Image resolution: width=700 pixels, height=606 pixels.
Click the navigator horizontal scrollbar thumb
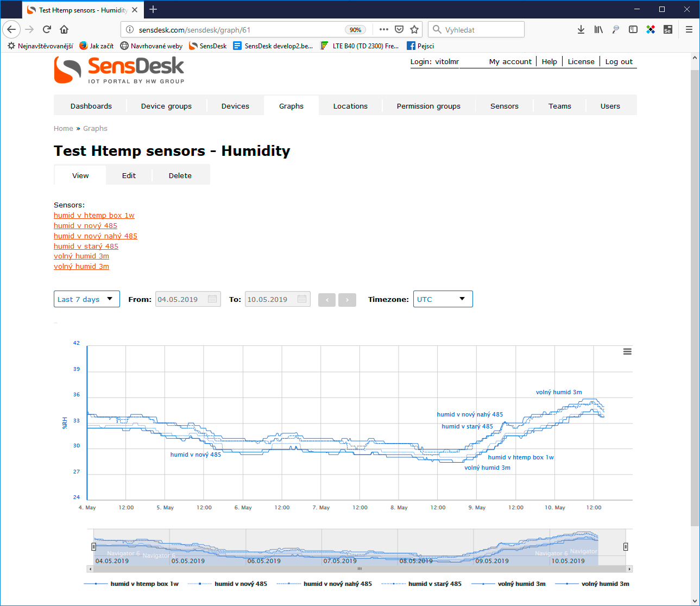(360, 569)
